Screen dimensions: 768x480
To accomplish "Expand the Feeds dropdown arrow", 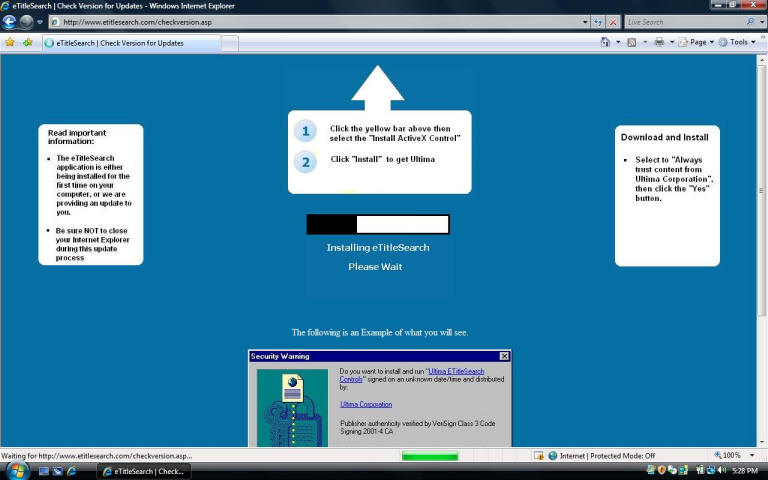I will (645, 42).
